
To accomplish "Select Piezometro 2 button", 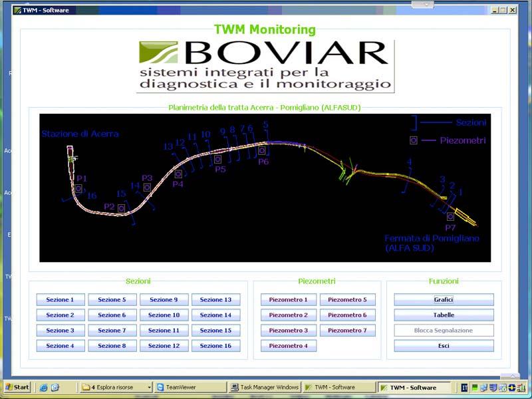I will tap(289, 315).
